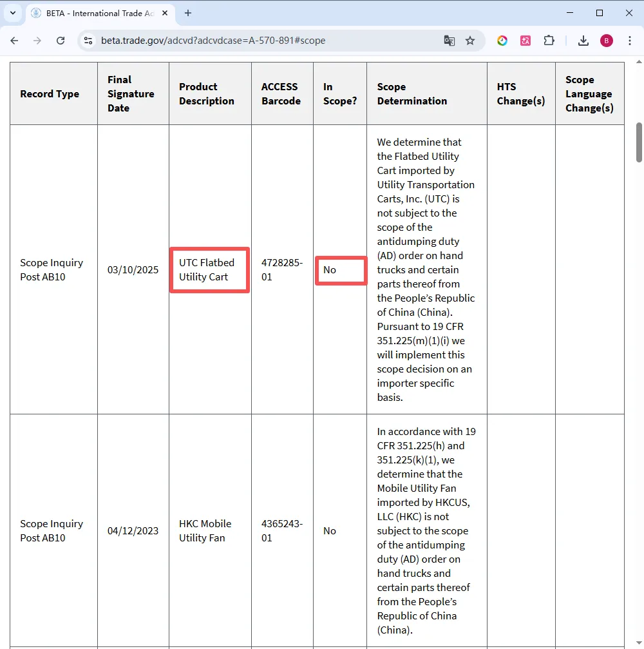This screenshot has width=644, height=649.
Task: Open a new tab with plus button
Action: (x=188, y=13)
